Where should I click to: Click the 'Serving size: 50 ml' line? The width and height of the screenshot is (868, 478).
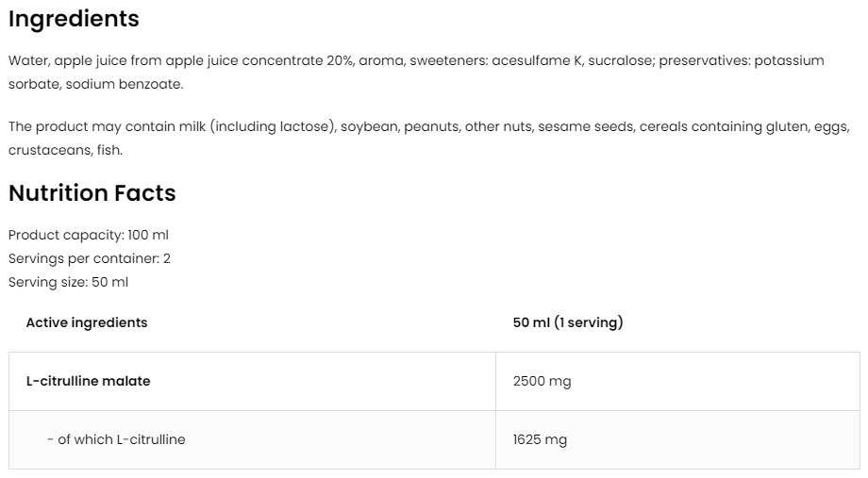click(68, 282)
